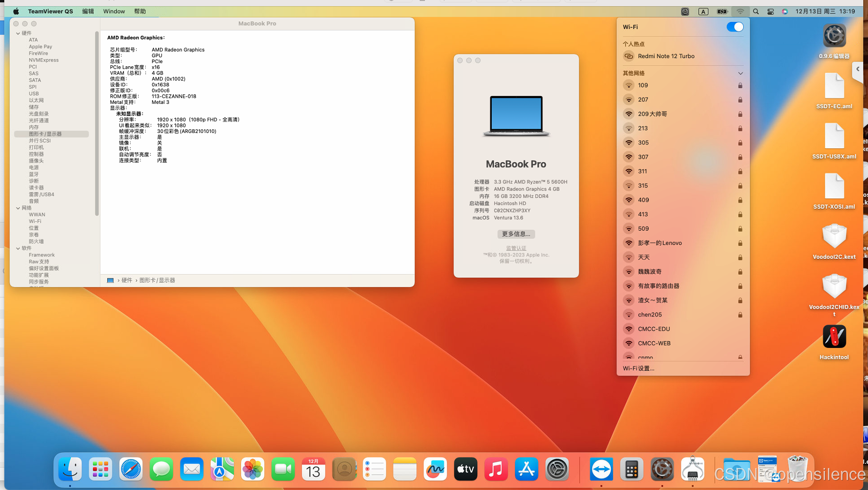Image resolution: width=868 pixels, height=490 pixels.
Task: Open Trash in the Dock
Action: tap(798, 469)
